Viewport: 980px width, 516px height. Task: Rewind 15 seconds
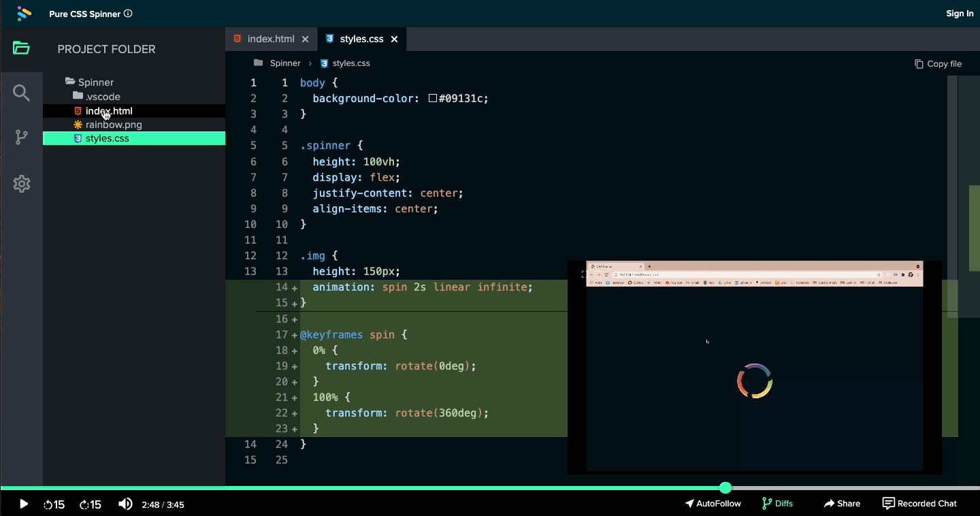(x=54, y=504)
